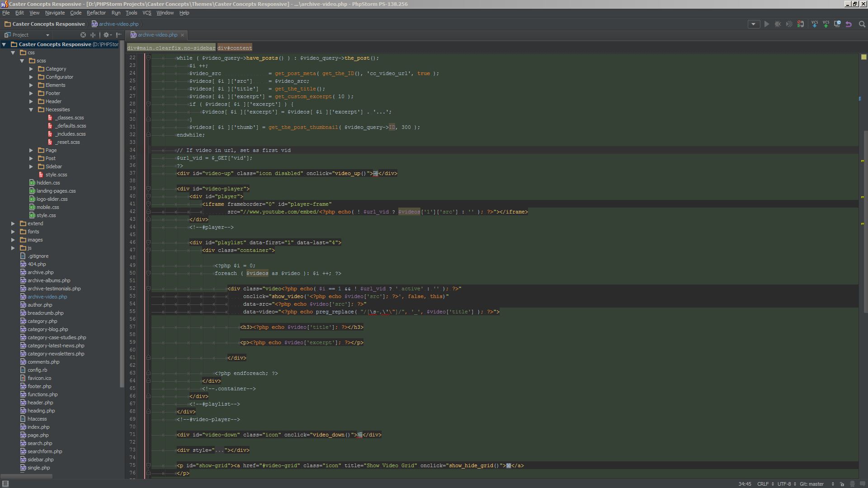Click the tool windows toggle icon in bottom-left corner
The image size is (868, 488).
(x=5, y=484)
